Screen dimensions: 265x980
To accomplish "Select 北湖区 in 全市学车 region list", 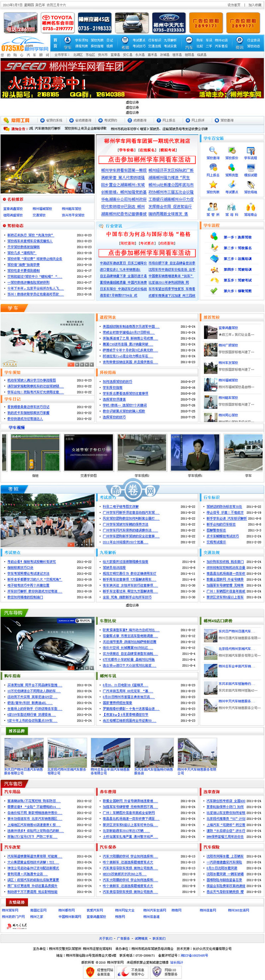I will pyautogui.click(x=78, y=55).
